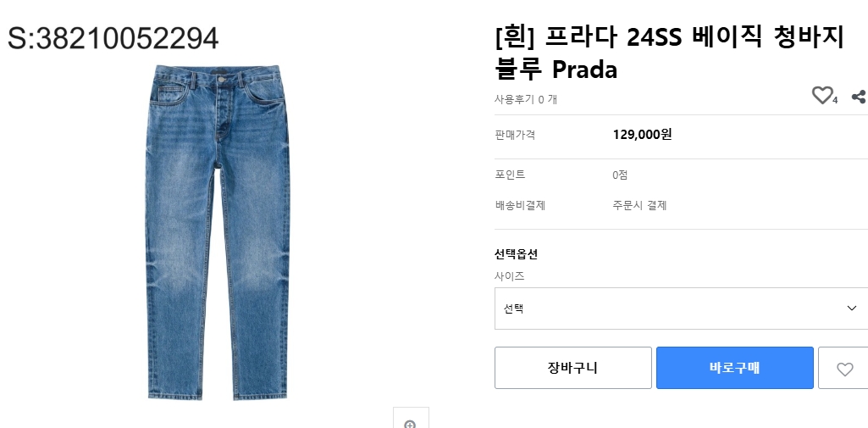Click the like count number 4
This screenshot has width=868, height=428.
pos(835,101)
